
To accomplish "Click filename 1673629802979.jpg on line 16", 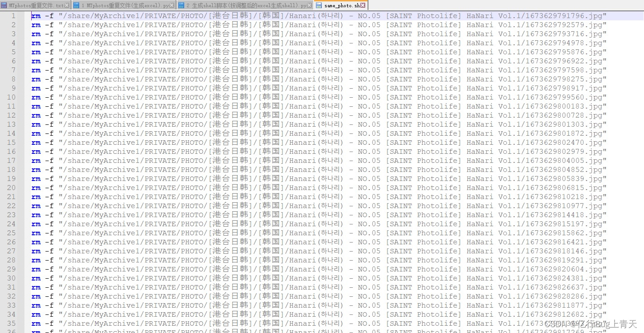I will [x=564, y=152].
